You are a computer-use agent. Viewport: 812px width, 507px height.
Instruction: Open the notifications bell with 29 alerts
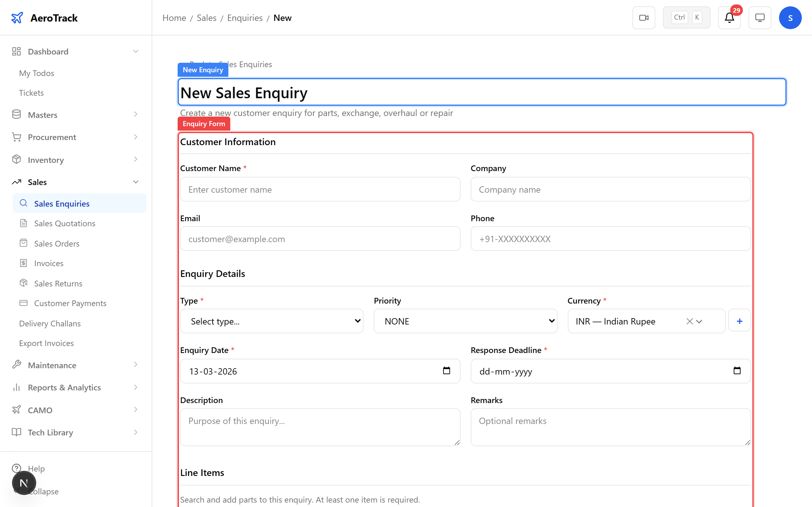(x=729, y=17)
